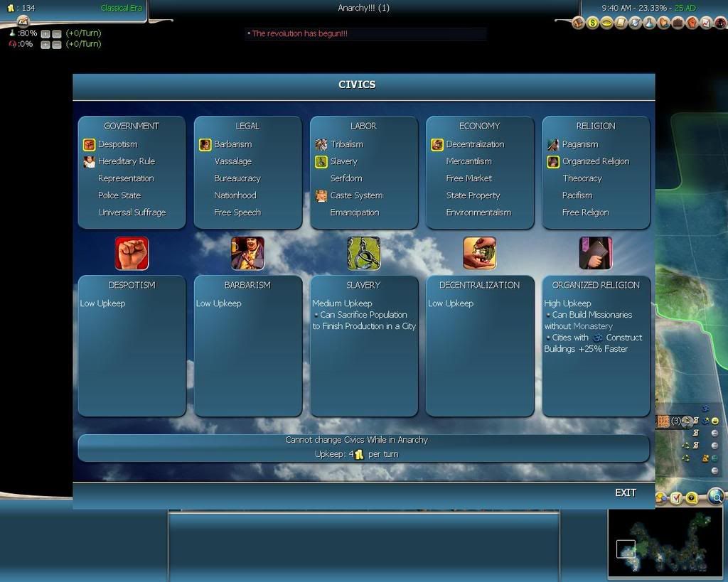Decrease research rate with minus button

pyautogui.click(x=57, y=34)
